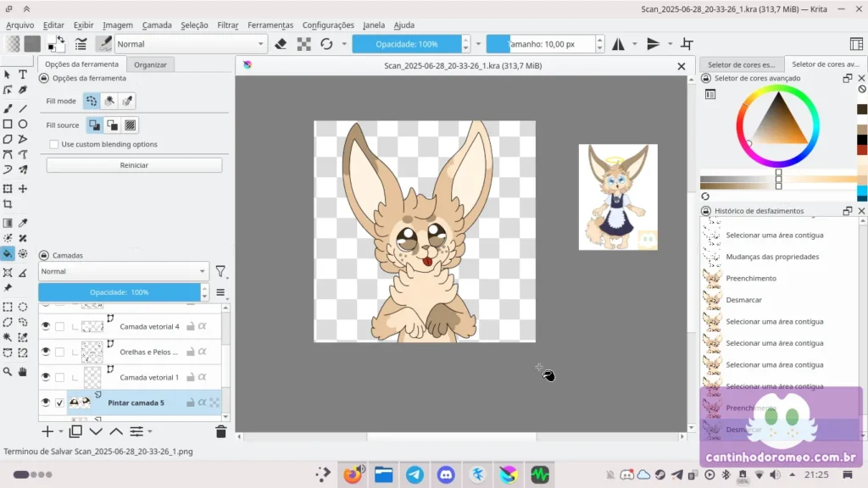The height and width of the screenshot is (488, 868).
Task: Select the Zoom magnifier tool
Action: [x=8, y=372]
